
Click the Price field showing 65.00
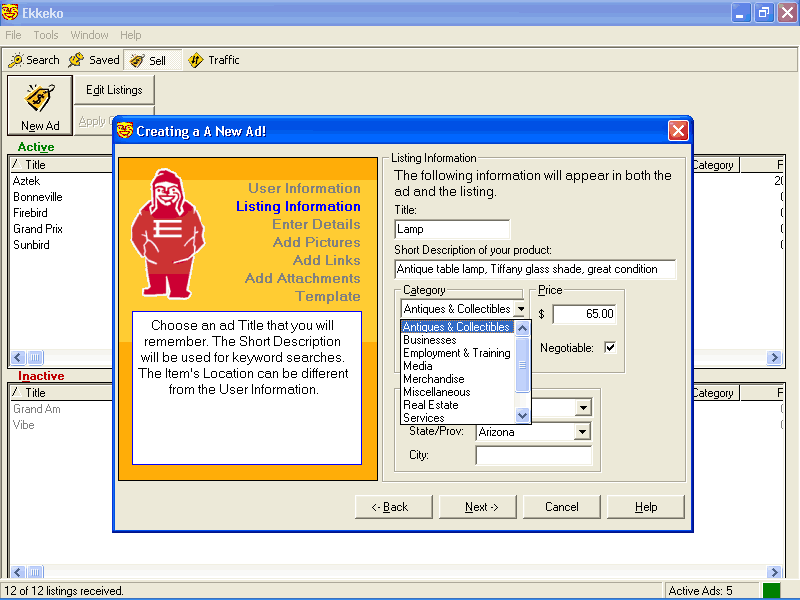point(584,314)
